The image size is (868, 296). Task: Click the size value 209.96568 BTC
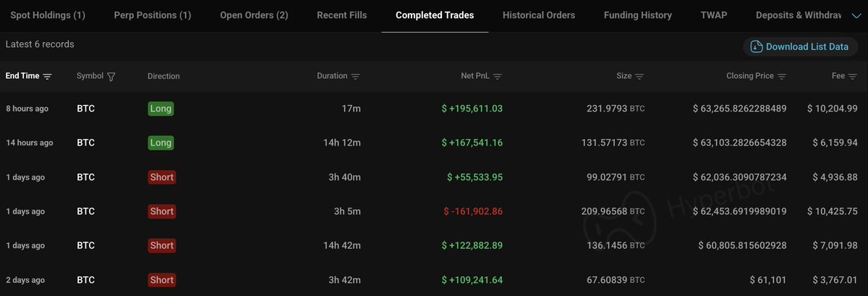(x=613, y=211)
